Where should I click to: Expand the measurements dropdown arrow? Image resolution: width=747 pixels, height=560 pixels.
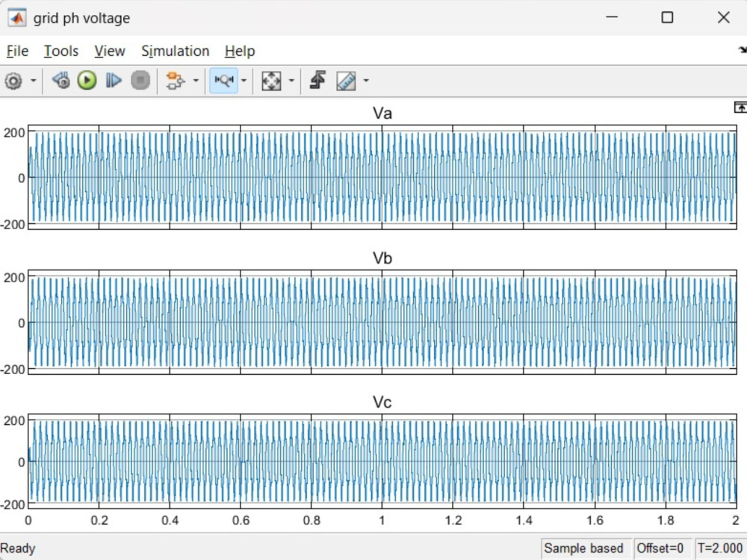(x=366, y=81)
